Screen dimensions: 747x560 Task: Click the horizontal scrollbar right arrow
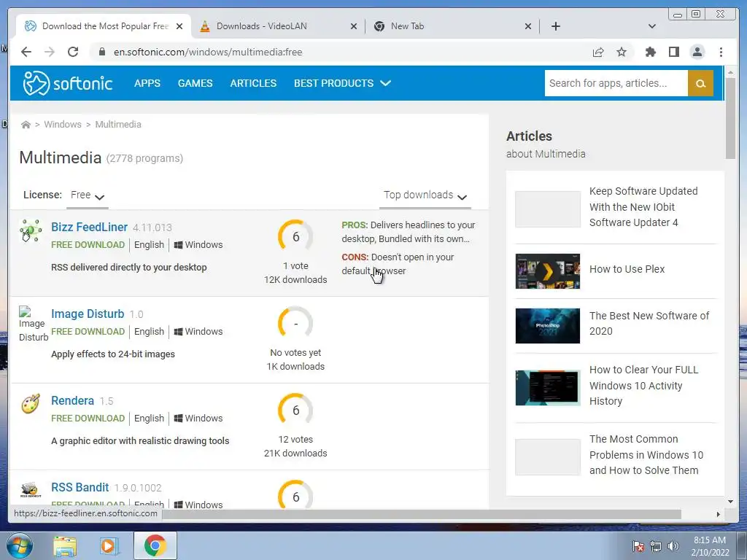click(x=719, y=514)
